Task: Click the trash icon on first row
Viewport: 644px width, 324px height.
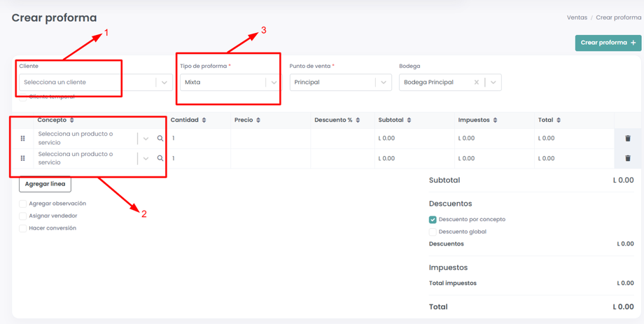Action: 627,139
